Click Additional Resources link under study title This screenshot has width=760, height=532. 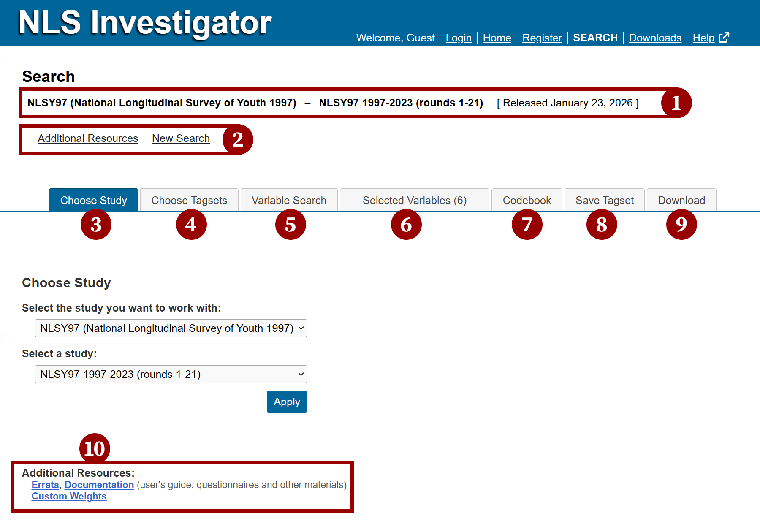88,138
